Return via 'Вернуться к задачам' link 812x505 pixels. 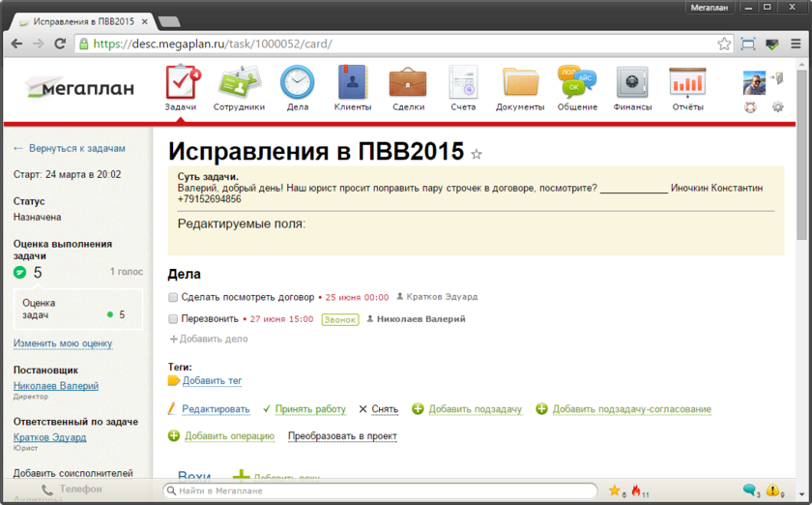point(76,148)
